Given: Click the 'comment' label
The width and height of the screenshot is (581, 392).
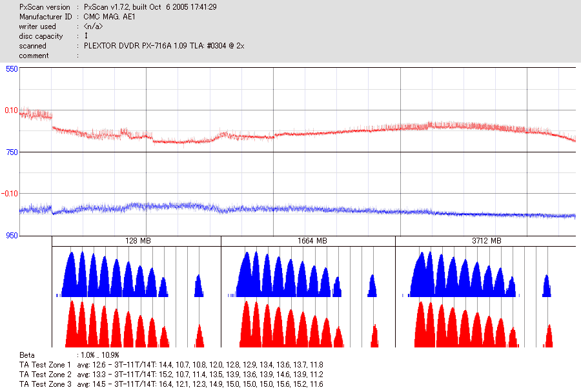Looking at the screenshot, I should point(34,56).
